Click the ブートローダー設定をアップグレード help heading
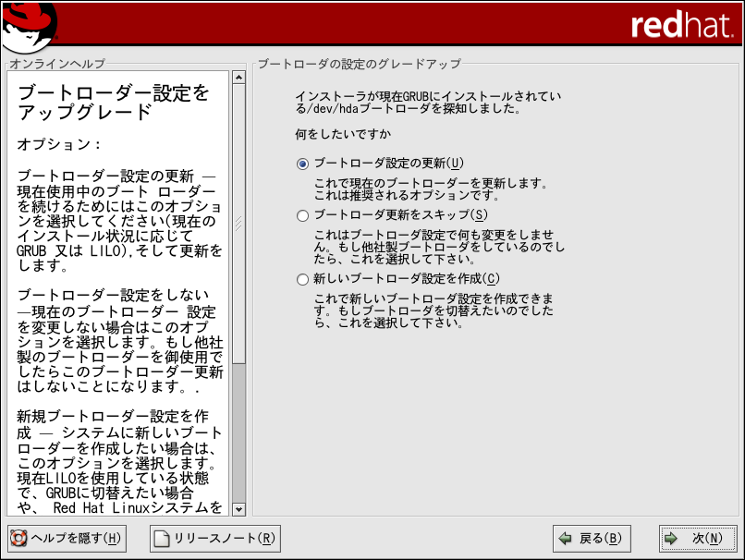745x560 pixels. (113, 103)
